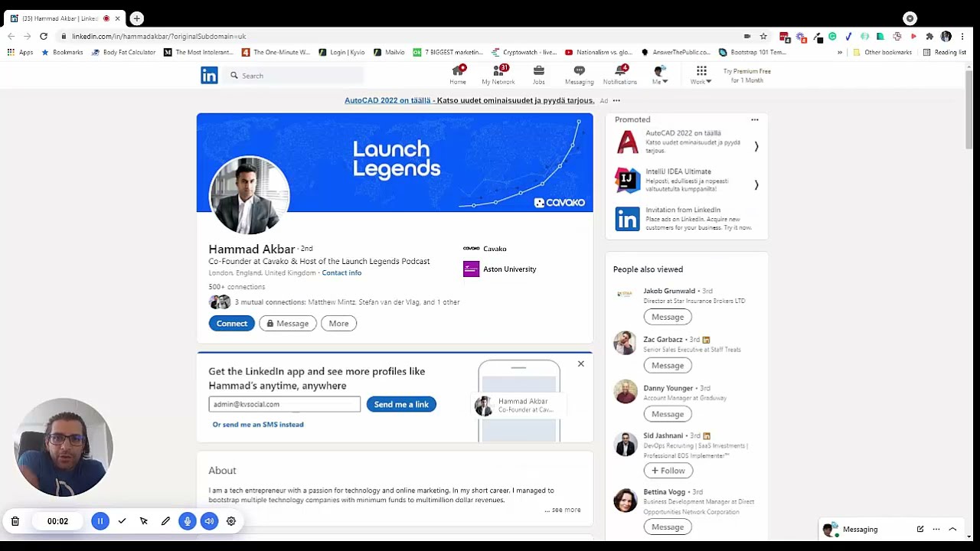Toggle system audio speaker button
This screenshot has width=980, height=551.
click(x=209, y=521)
